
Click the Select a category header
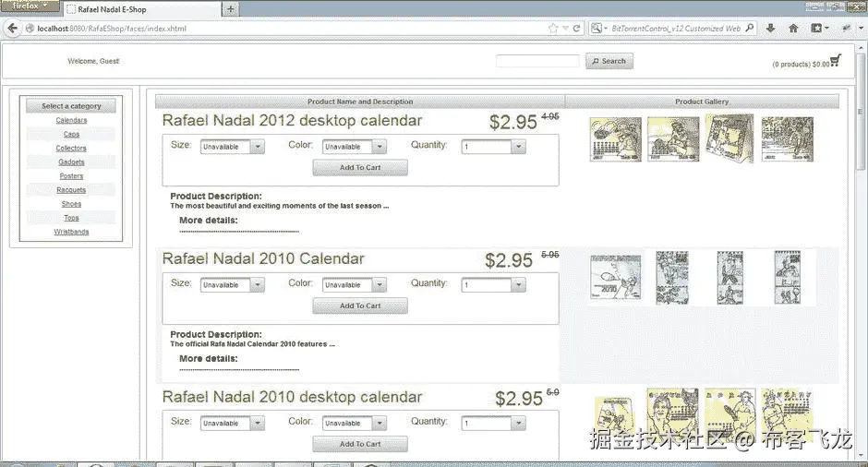click(x=71, y=106)
